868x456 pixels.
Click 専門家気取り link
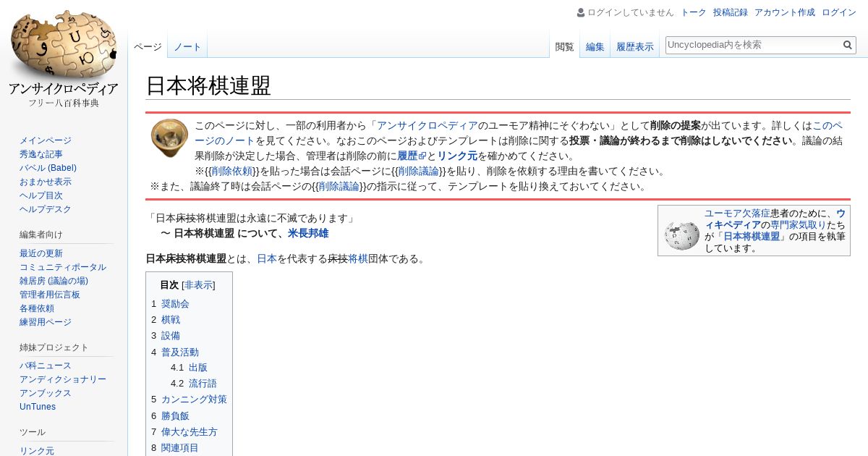[799, 225]
